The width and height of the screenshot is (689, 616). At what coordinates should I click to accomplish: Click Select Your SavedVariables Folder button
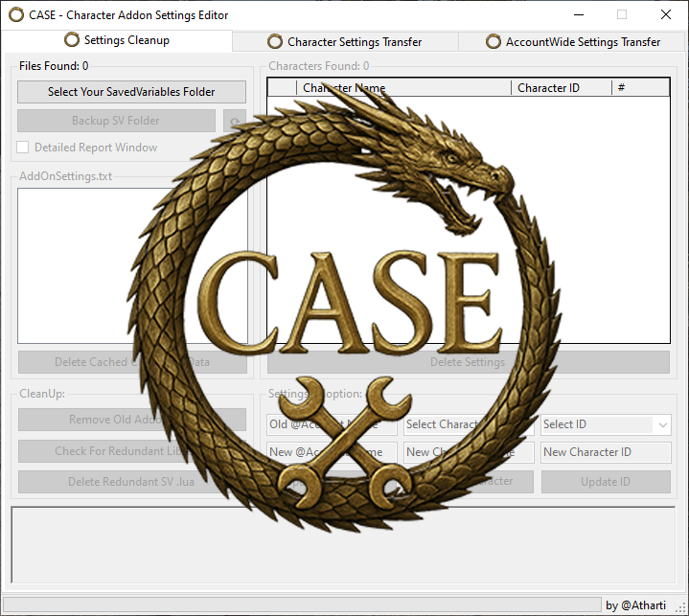[x=131, y=92]
